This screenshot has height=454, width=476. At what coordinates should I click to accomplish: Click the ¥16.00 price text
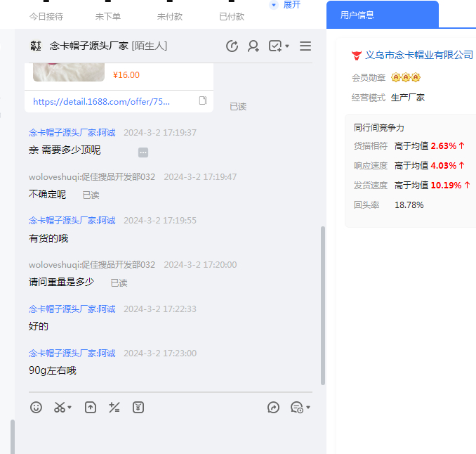tap(126, 75)
